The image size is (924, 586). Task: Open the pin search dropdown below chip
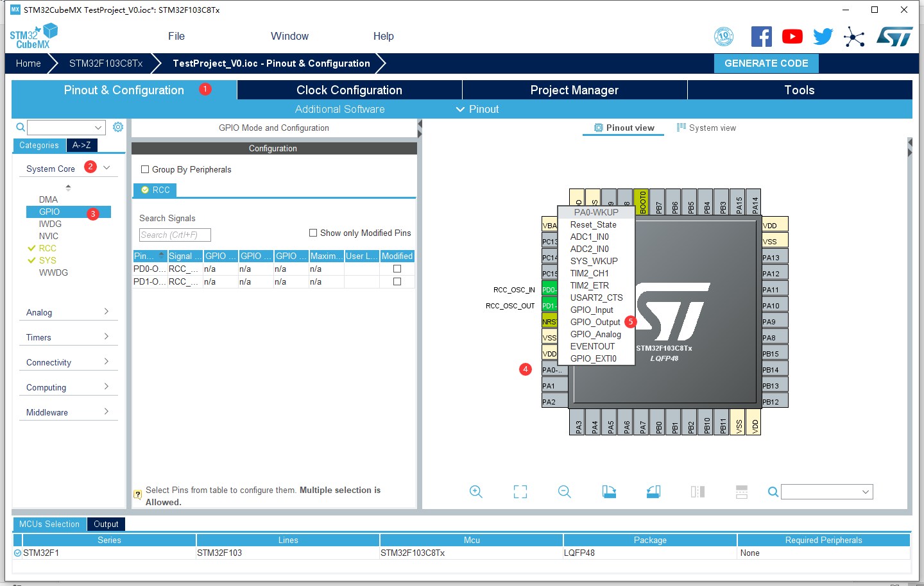coord(866,492)
